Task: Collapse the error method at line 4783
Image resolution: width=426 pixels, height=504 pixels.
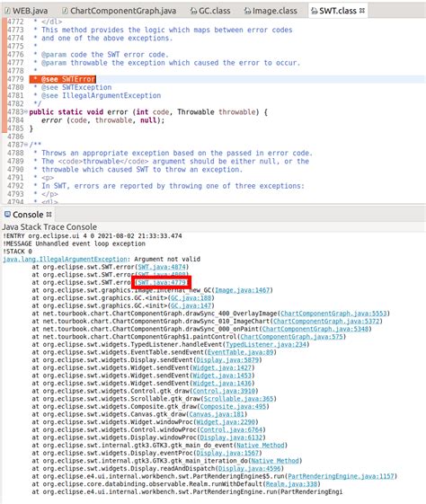Action: 26,112
